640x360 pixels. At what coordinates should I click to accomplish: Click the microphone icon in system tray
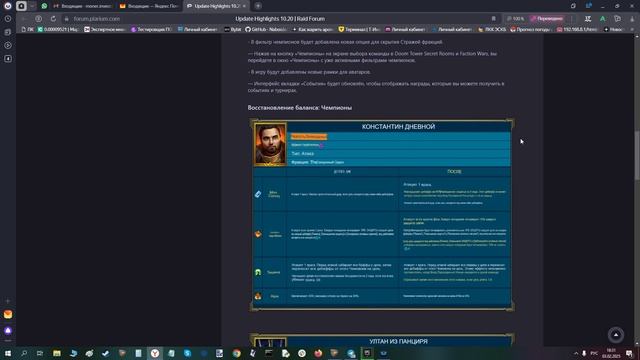(584, 353)
